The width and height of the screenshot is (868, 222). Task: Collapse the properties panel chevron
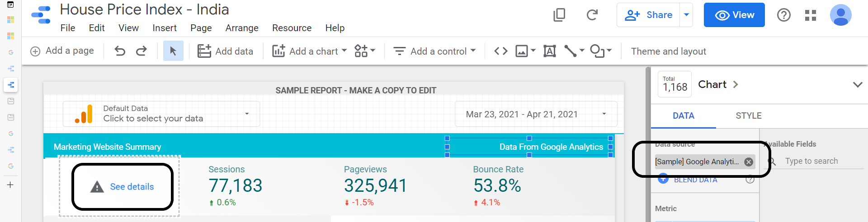[858, 84]
